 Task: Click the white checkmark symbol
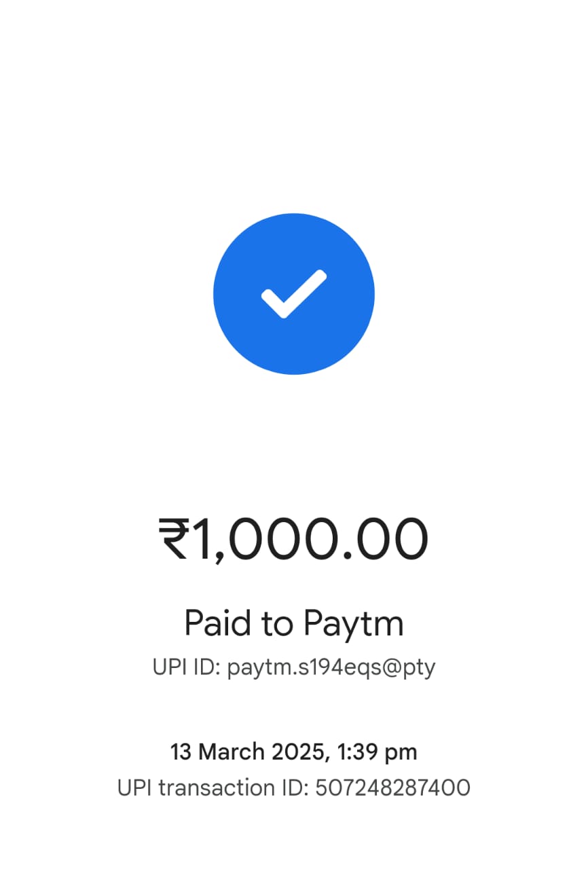294,294
